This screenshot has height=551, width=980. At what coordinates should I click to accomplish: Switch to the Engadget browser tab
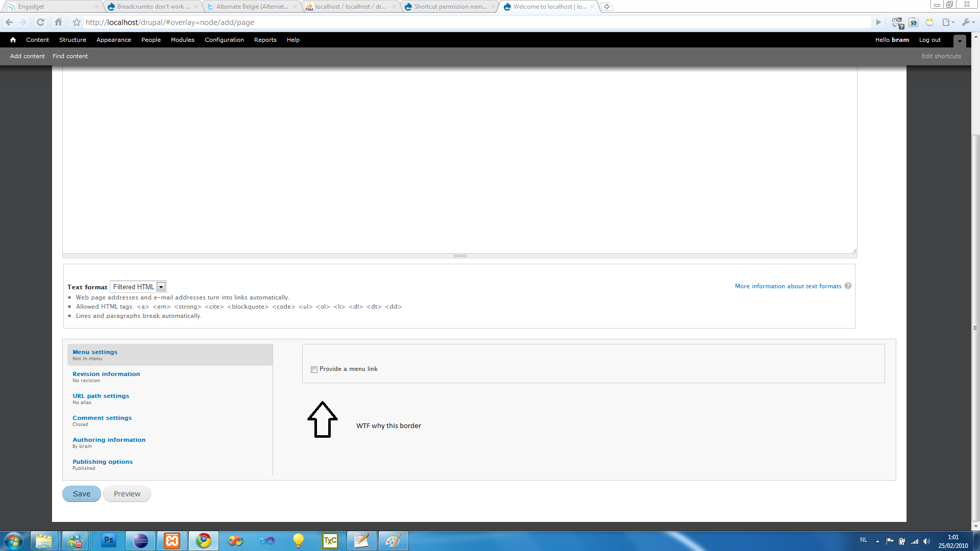[51, 7]
